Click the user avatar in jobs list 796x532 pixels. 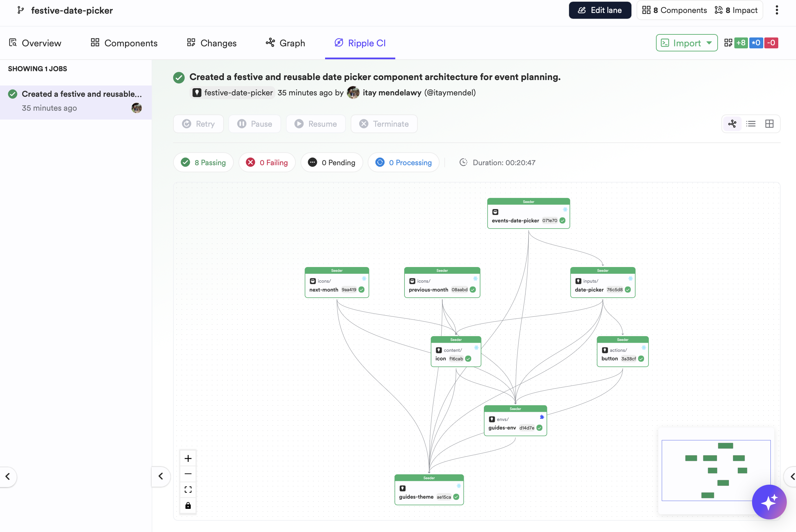(x=136, y=108)
